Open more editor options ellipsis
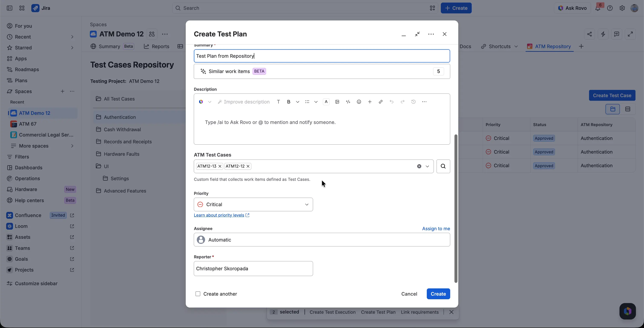The height and width of the screenshot is (328, 644). coord(424,102)
